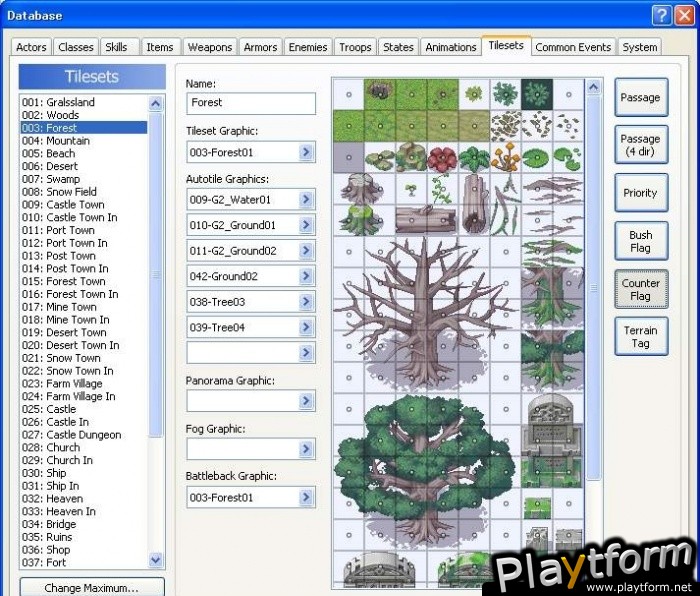
Task: Open the Tileset Graphic 003-Forest01 chooser
Action: pyautogui.click(x=306, y=152)
